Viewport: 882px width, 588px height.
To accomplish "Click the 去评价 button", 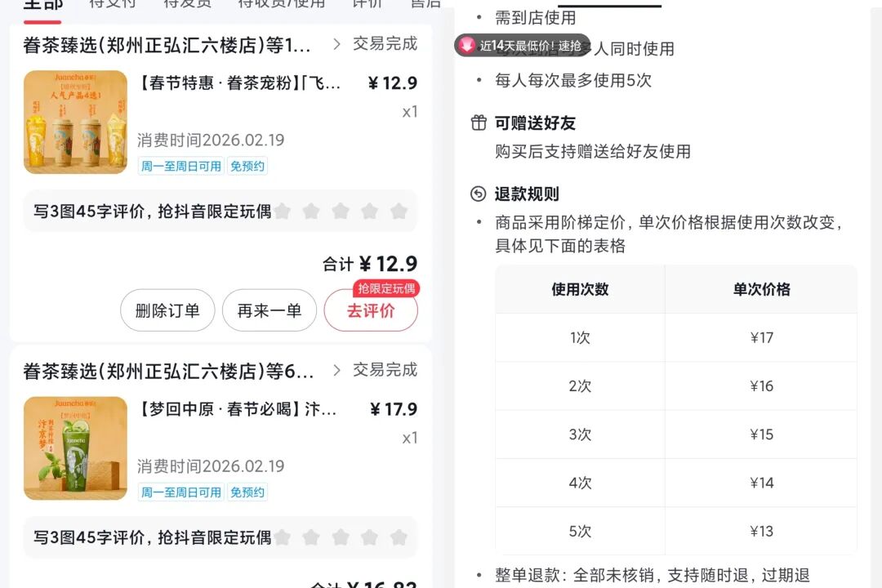I will coord(371,310).
